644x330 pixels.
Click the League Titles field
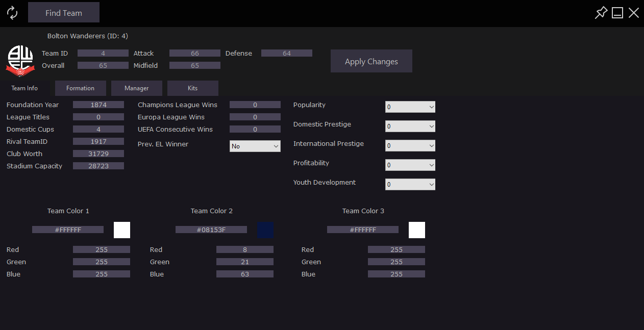point(98,117)
